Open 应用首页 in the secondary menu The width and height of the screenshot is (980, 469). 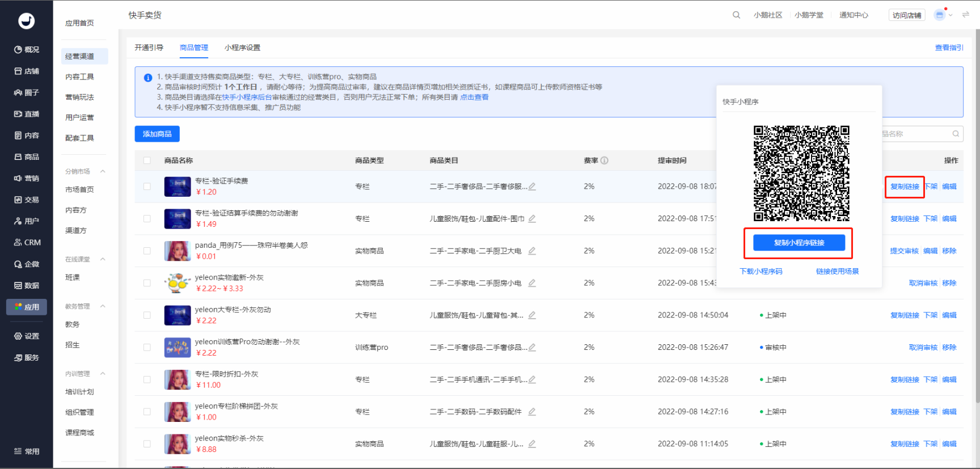(79, 23)
